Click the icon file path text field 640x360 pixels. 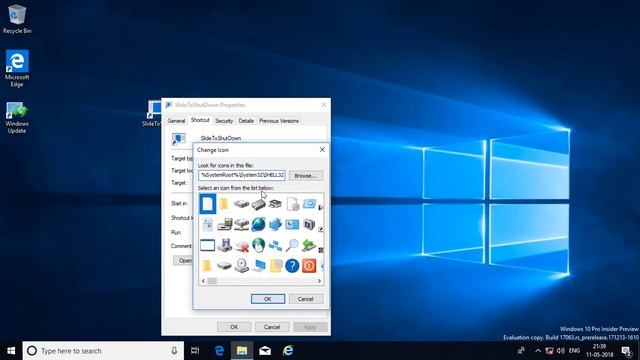[x=242, y=175]
